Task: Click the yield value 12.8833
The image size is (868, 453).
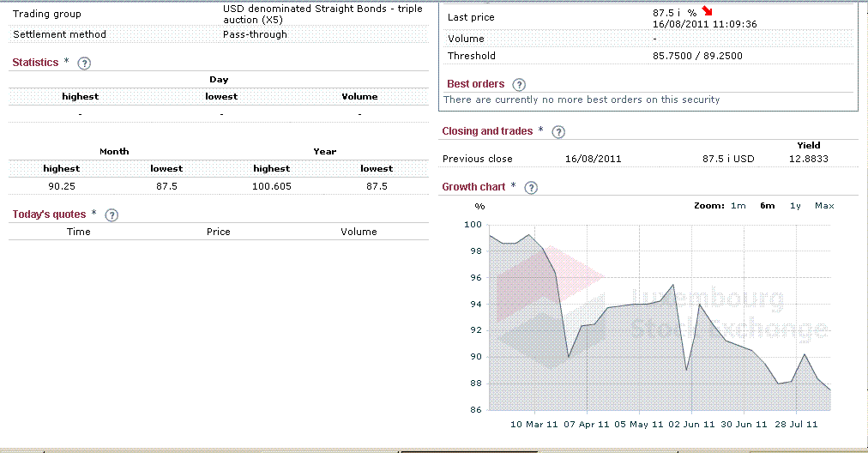Action: coord(808,160)
